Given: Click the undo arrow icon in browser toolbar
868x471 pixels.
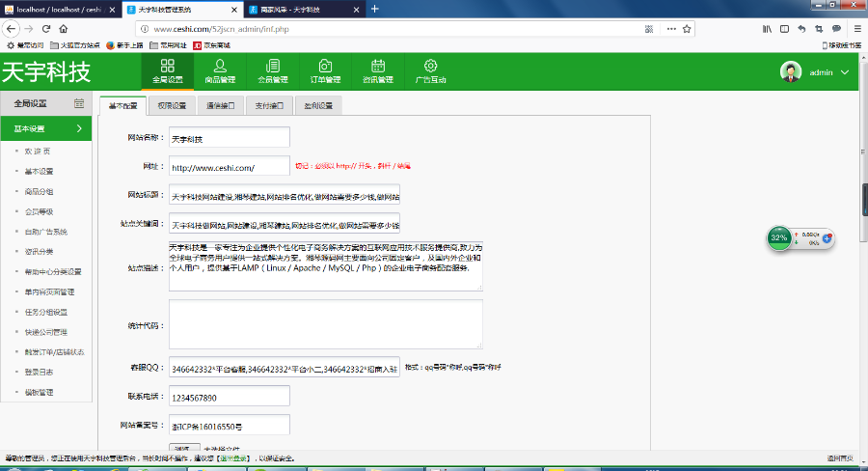Looking at the screenshot, I should 801,29.
